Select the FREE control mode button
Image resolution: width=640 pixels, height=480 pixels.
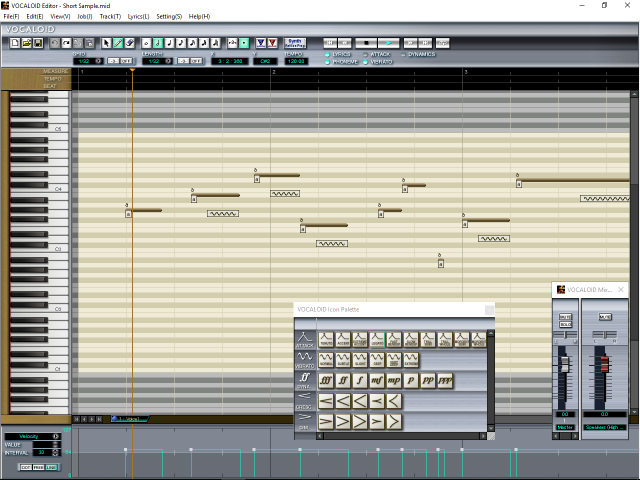38,467
